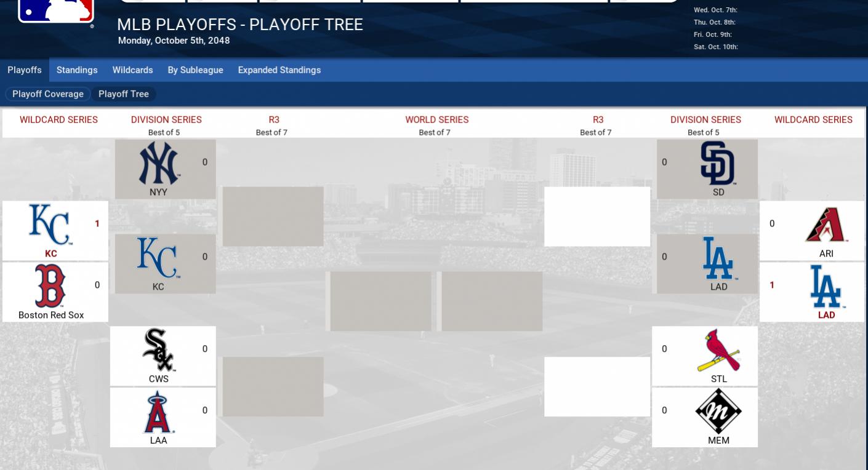868x470 pixels.
Task: Open the Memphis team logo
Action: point(718,412)
